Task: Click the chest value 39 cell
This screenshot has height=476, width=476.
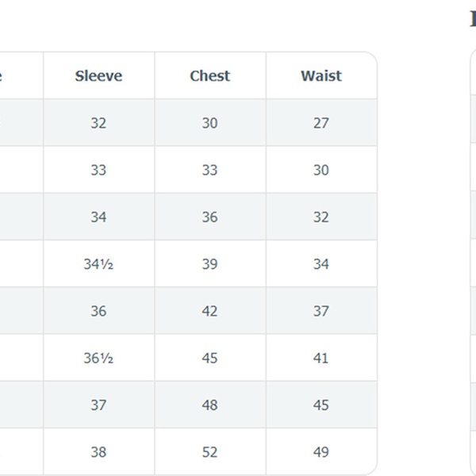Action: (x=209, y=264)
